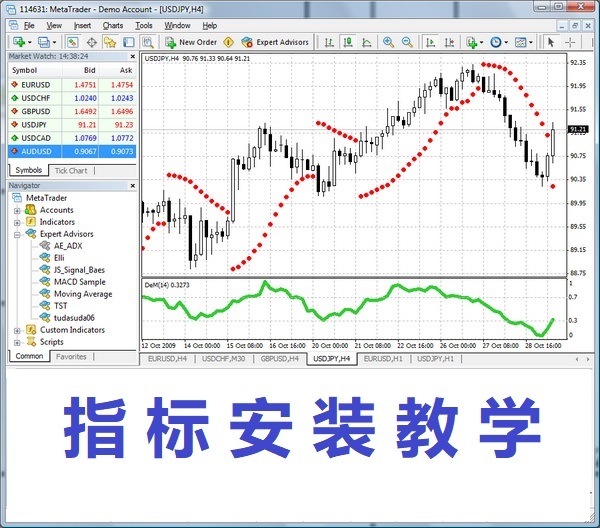Select the tudasuda06 expert advisor
The height and width of the screenshot is (528, 600).
click(67, 318)
